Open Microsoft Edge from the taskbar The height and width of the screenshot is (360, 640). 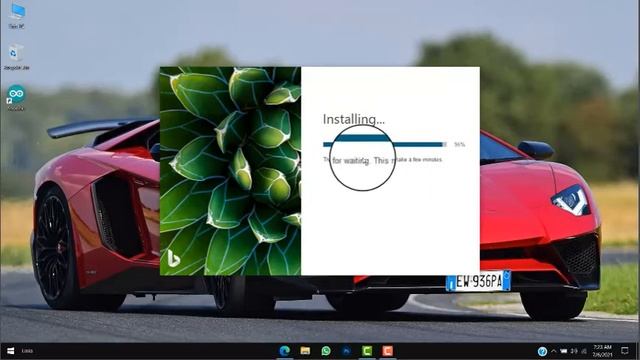[x=284, y=351]
